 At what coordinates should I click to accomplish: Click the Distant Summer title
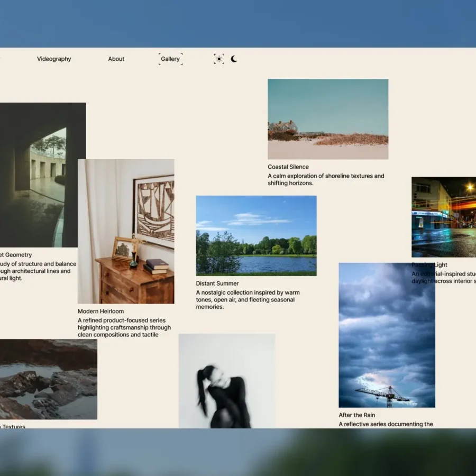point(217,283)
